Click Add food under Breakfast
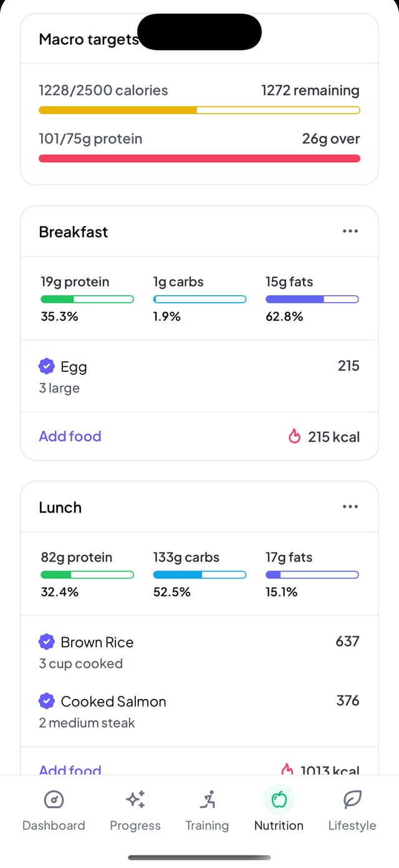 click(70, 436)
